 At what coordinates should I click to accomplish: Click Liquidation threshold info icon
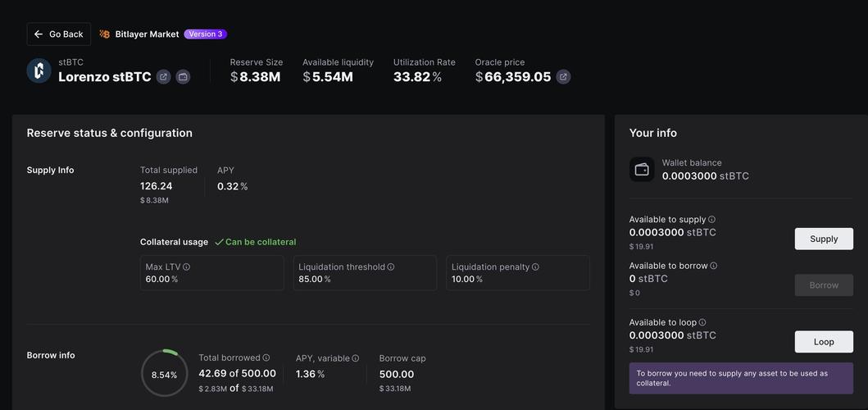click(391, 267)
